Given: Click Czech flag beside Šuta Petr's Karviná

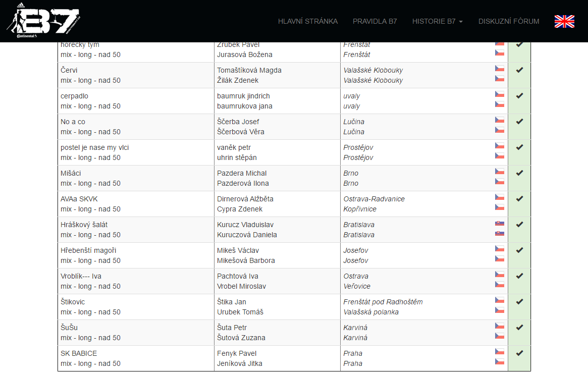Looking at the screenshot, I should pyautogui.click(x=500, y=326).
